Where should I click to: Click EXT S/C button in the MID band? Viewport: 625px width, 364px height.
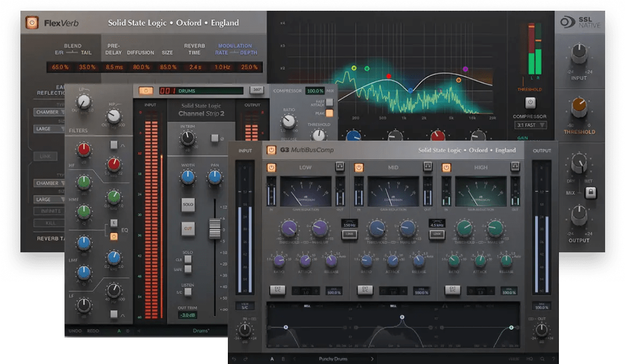(x=365, y=290)
